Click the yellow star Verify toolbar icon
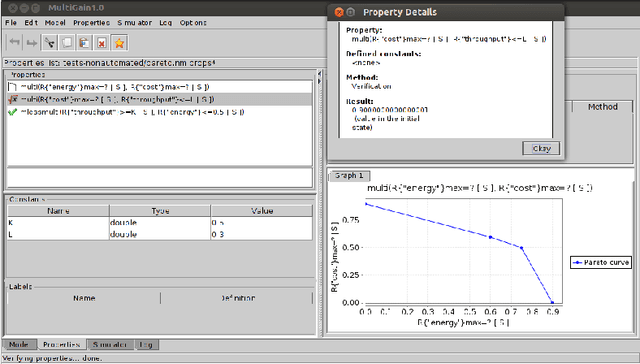The width and height of the screenshot is (640, 364). [119, 42]
